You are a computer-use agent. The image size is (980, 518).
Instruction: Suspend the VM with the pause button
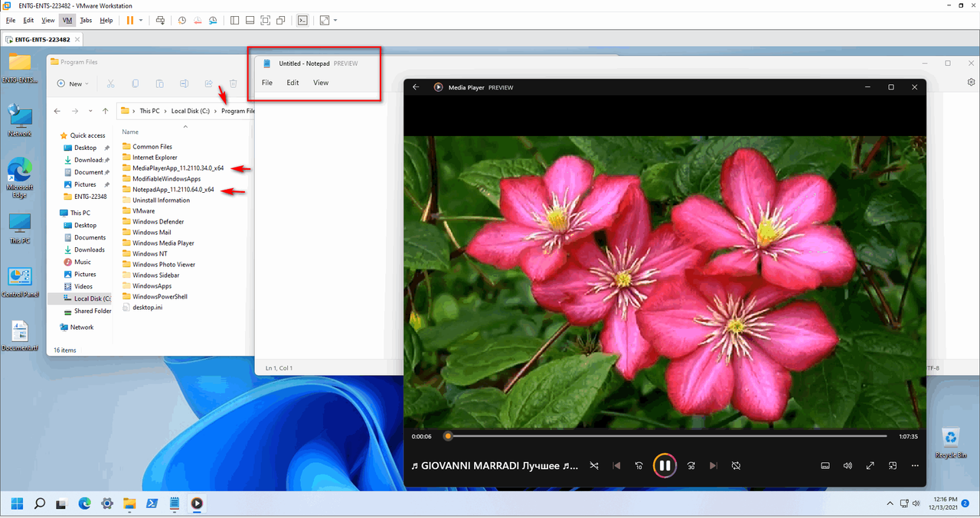click(x=129, y=20)
